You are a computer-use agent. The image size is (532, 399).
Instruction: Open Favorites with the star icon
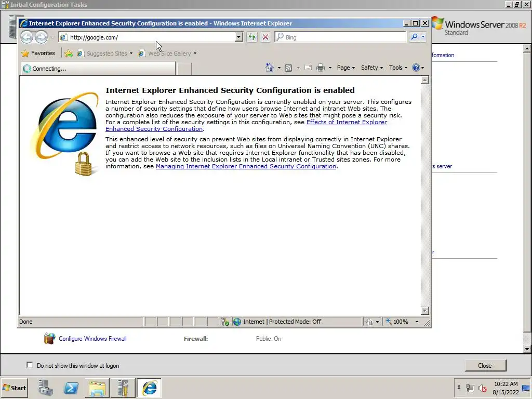[x=25, y=54]
